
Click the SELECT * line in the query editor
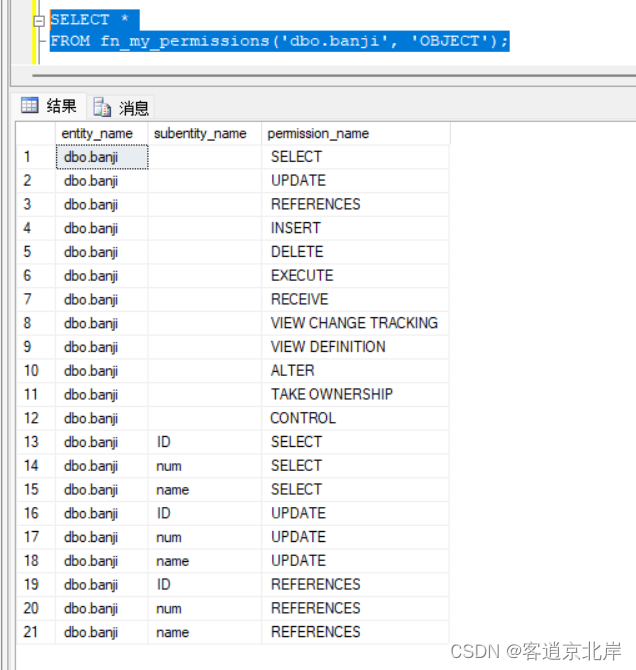click(x=94, y=20)
